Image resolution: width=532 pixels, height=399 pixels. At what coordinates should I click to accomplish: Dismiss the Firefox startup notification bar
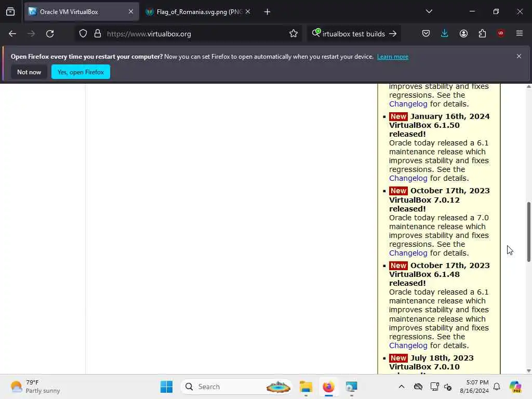519,56
